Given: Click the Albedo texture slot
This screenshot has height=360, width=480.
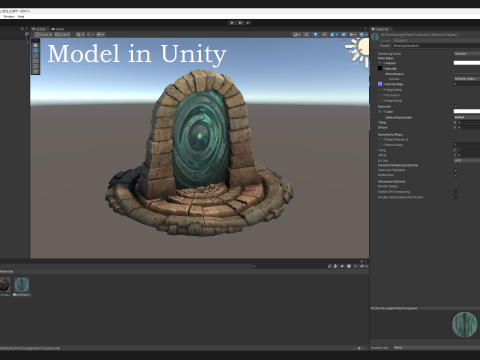Looking at the screenshot, I should 380,63.
